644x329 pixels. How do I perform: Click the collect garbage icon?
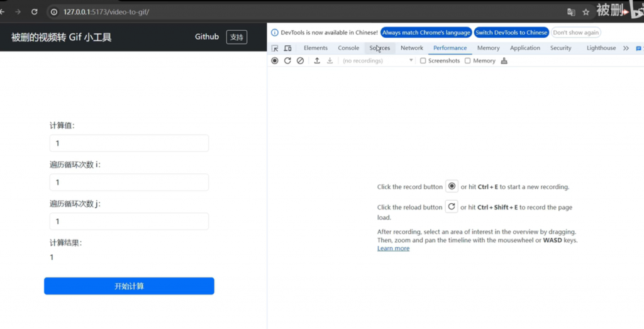(504, 61)
